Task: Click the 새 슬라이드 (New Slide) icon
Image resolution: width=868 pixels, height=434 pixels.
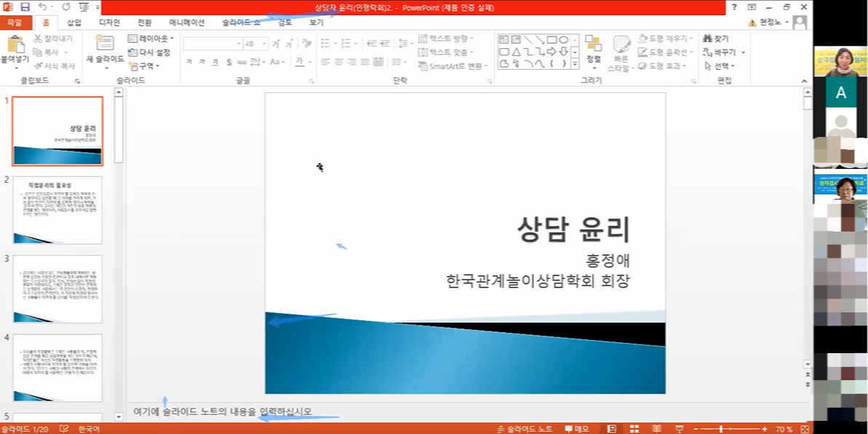Action: [105, 44]
